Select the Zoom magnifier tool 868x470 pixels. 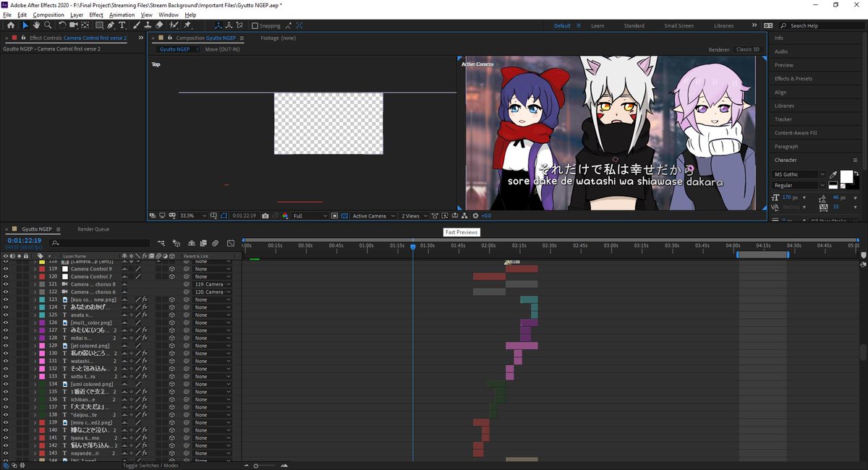click(x=48, y=25)
